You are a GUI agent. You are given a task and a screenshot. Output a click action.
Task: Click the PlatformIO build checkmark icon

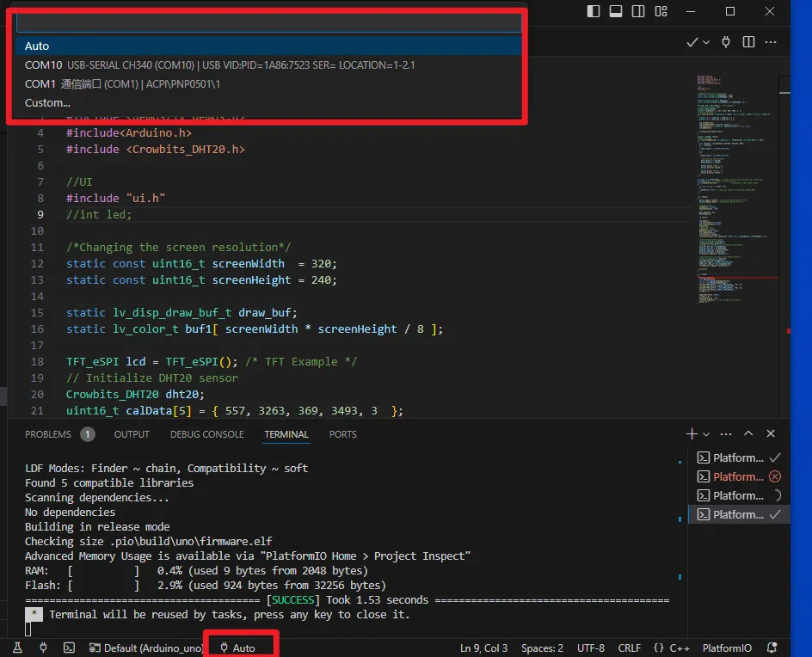(692, 42)
